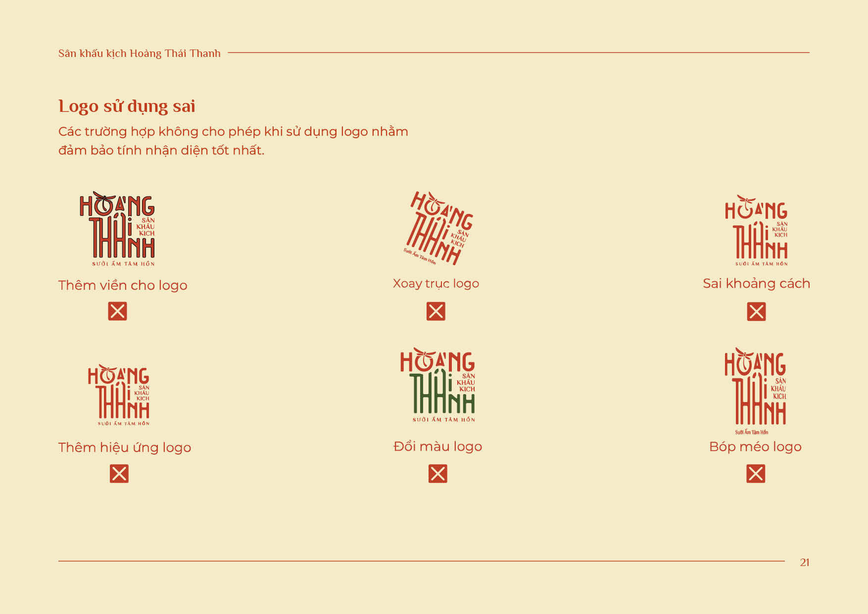Screen dimensions: 868x614
Task: Click the X mark under Thêm hiệu ứng logo
Action: pos(119,474)
